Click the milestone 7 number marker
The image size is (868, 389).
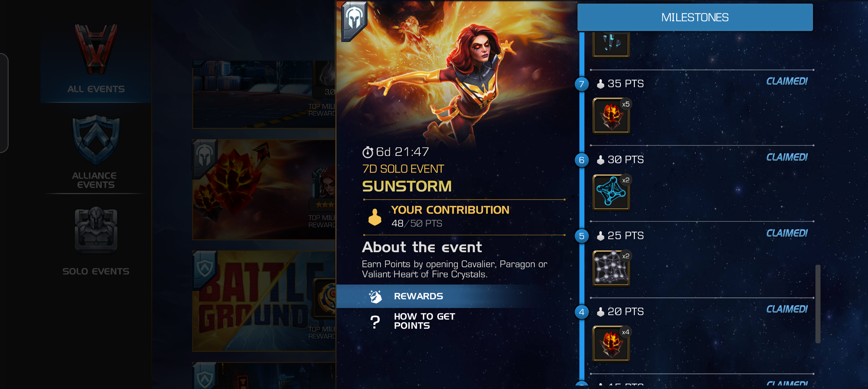click(x=582, y=84)
